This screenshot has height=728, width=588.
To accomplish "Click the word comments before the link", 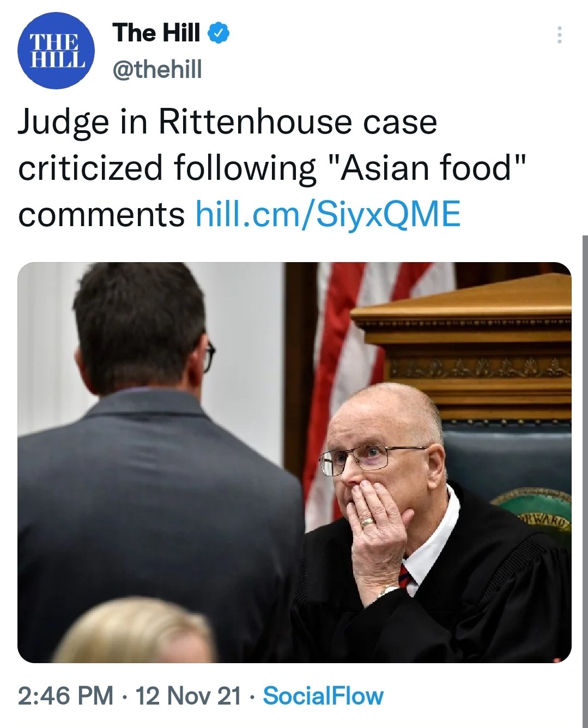I will 101,215.
